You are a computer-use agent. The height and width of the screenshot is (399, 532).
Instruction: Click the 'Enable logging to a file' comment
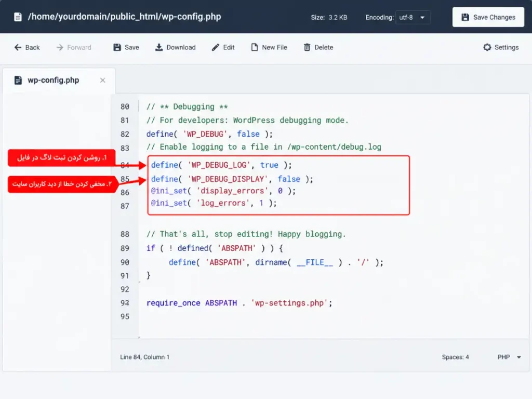point(263,147)
